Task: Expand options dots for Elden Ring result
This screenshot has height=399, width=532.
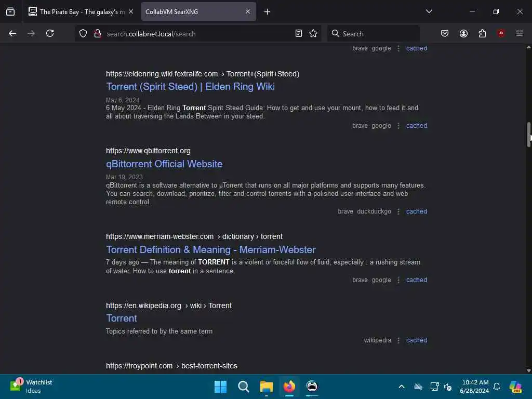Action: pos(398,126)
